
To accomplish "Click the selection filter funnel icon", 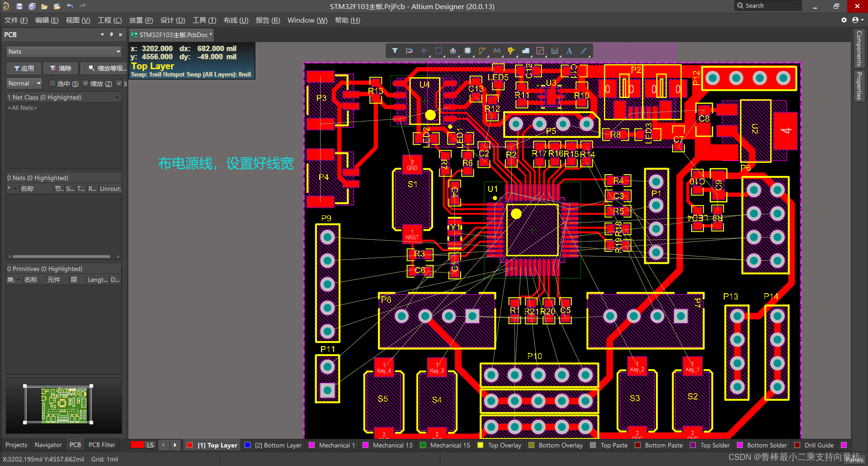I will pyautogui.click(x=395, y=51).
